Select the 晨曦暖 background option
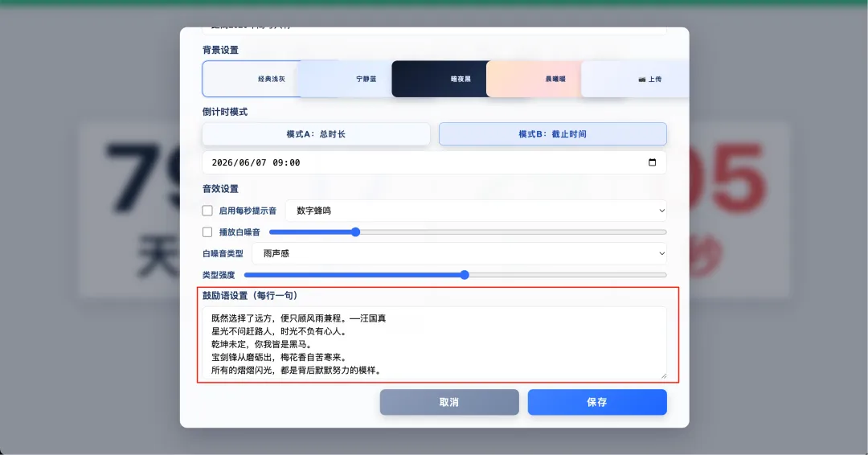This screenshot has height=455, width=868. (x=534, y=79)
